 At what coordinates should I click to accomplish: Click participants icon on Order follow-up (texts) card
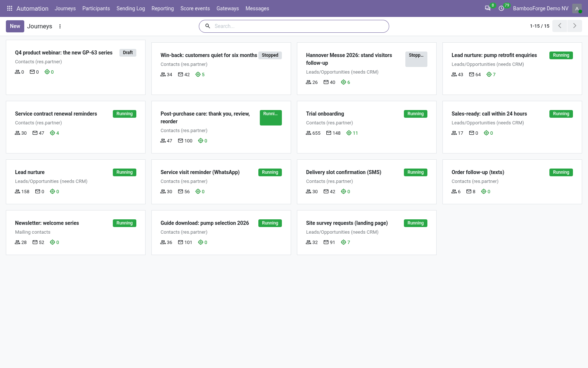tap(454, 191)
